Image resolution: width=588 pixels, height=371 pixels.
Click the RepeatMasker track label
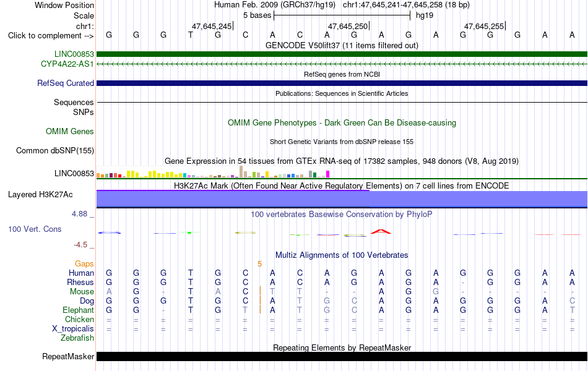point(68,357)
